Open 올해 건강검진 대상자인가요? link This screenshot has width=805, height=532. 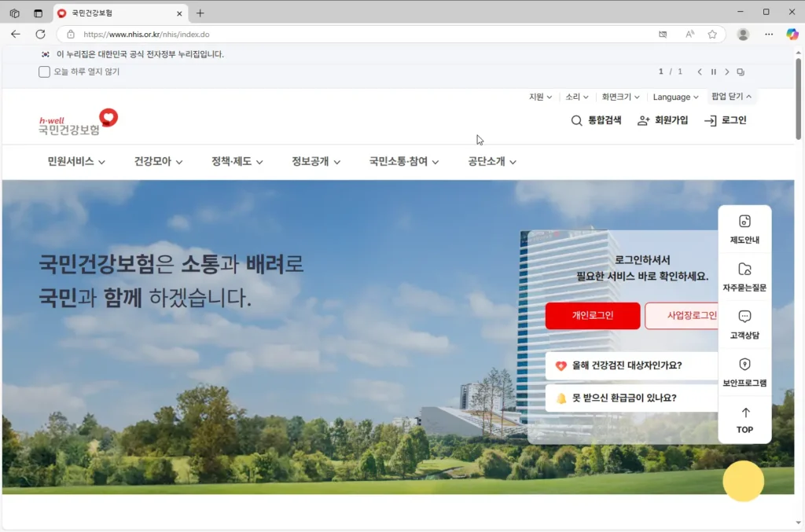click(631, 365)
